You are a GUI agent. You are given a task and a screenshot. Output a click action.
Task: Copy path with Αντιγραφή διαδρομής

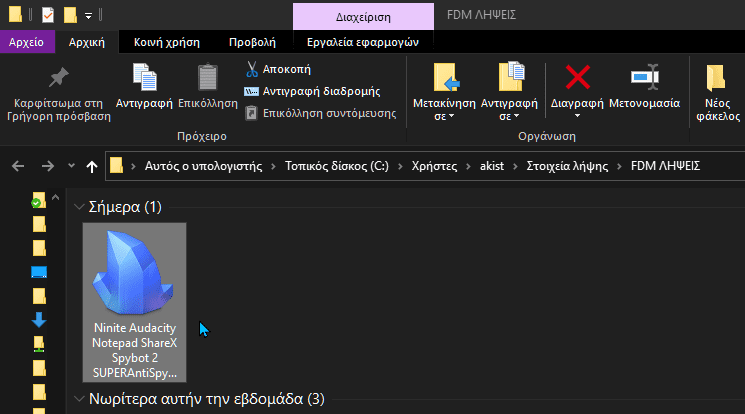point(312,91)
